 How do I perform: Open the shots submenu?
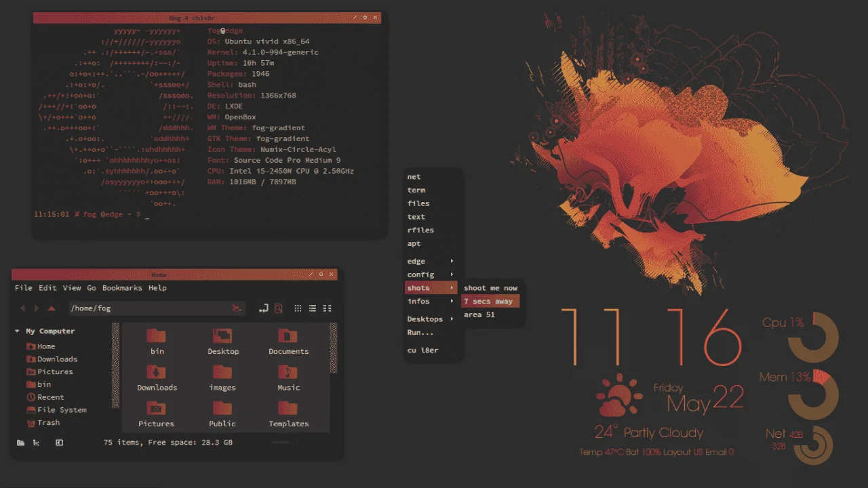tap(431, 288)
